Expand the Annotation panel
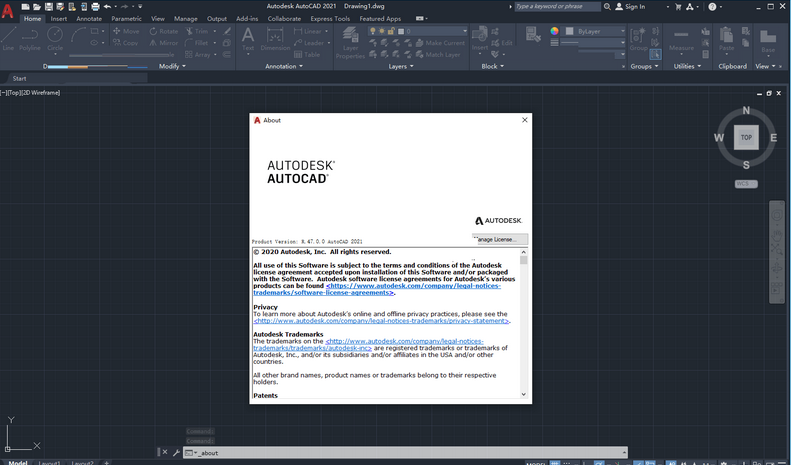The width and height of the screenshot is (791, 465). (x=283, y=66)
